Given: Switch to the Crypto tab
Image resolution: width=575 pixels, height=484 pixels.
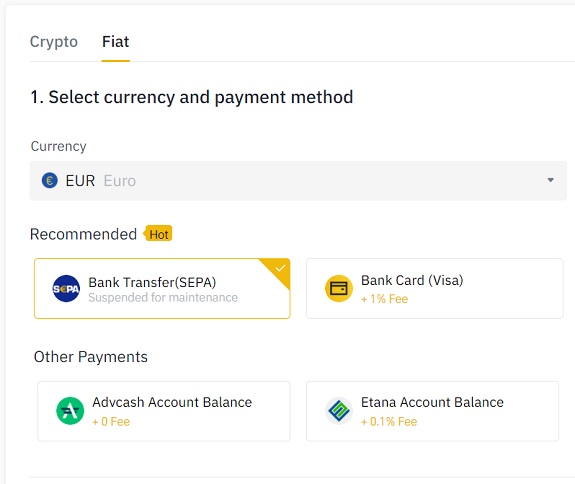Looking at the screenshot, I should coord(54,42).
